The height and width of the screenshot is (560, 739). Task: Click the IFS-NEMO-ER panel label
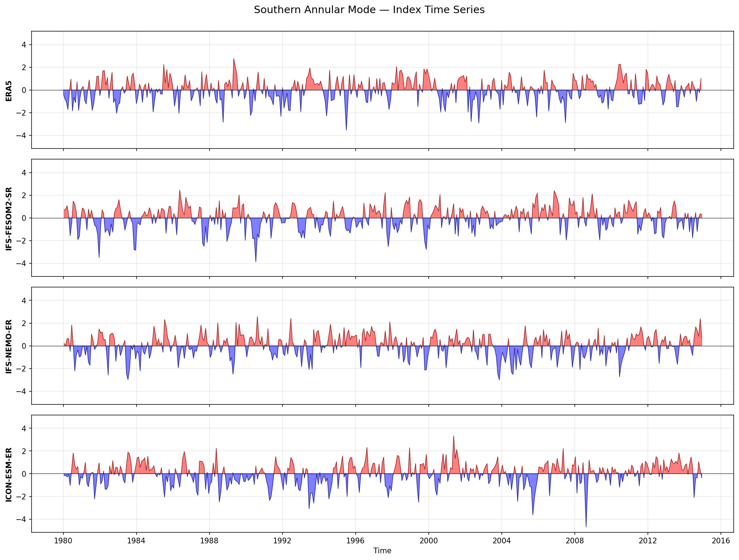pyautogui.click(x=9, y=346)
